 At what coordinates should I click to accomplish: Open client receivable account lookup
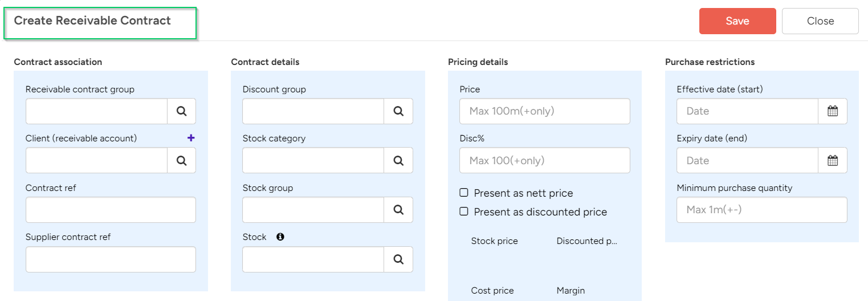coord(181,161)
